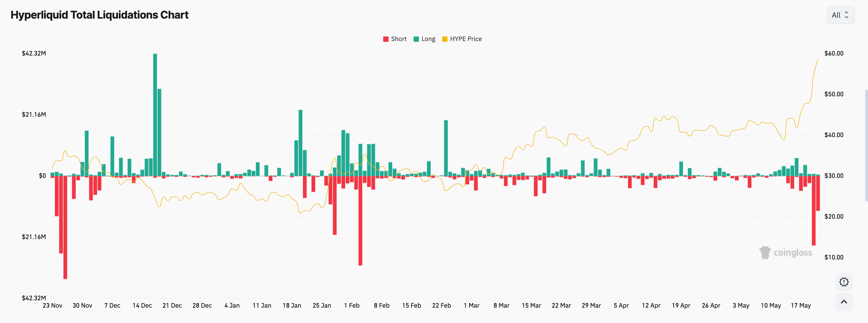
Task: Click the 17 May x-axis label
Action: pyautogui.click(x=801, y=306)
